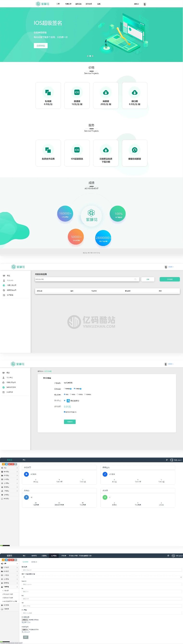Click the green pay button on purchase page

click(70, 422)
